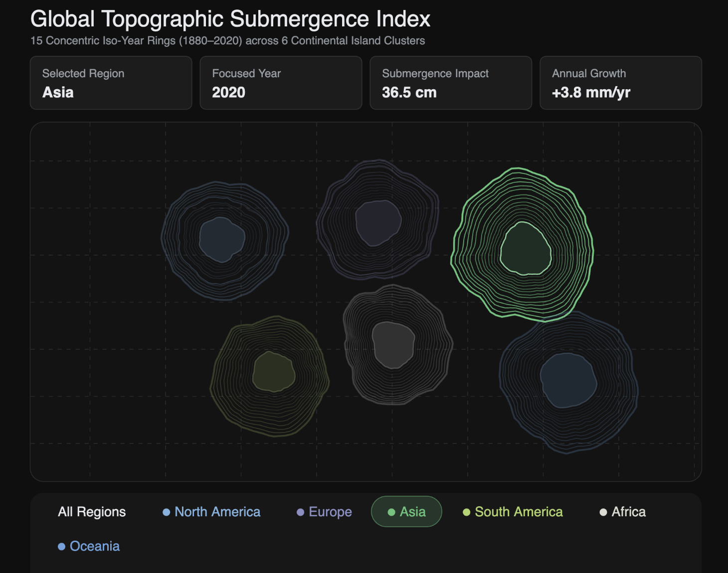
Task: Click the dark navy island cluster core
Action: (568, 381)
